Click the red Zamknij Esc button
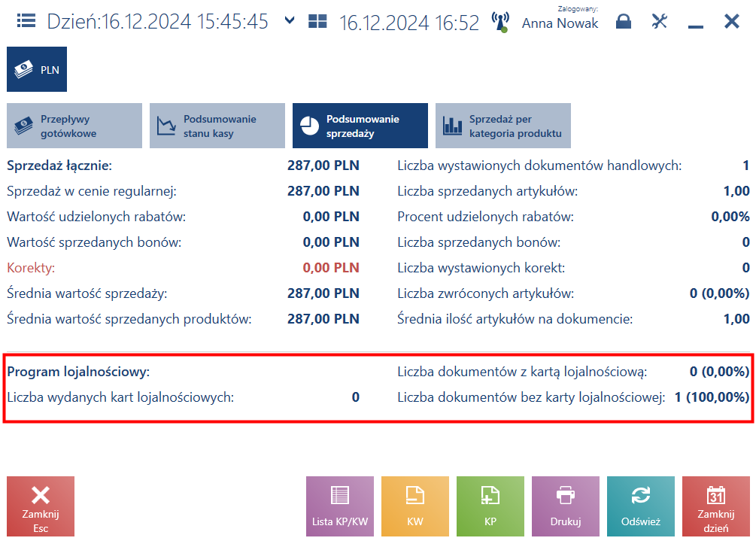The image size is (756, 544). [x=41, y=506]
